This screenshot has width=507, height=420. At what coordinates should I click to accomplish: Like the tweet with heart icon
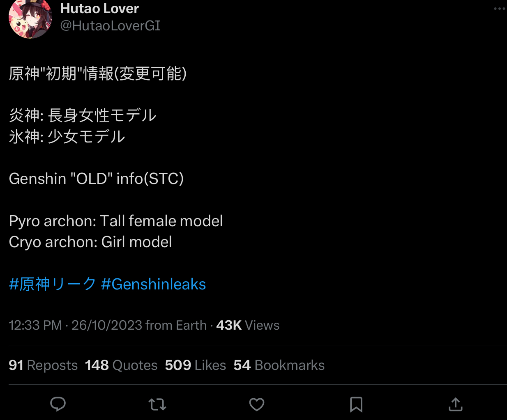257,404
